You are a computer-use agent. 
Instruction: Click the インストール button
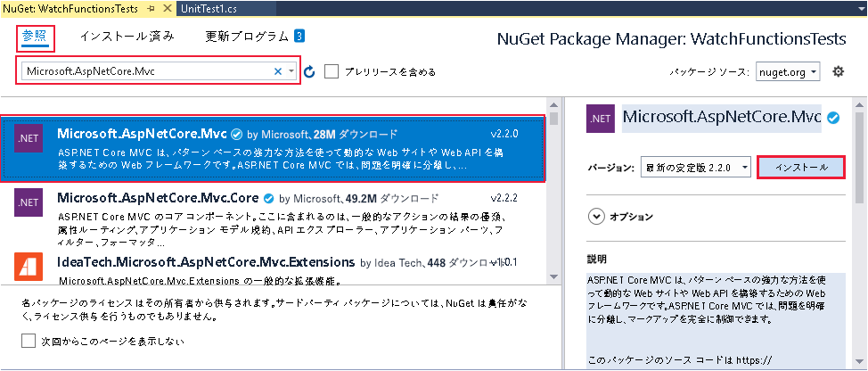pyautogui.click(x=801, y=168)
